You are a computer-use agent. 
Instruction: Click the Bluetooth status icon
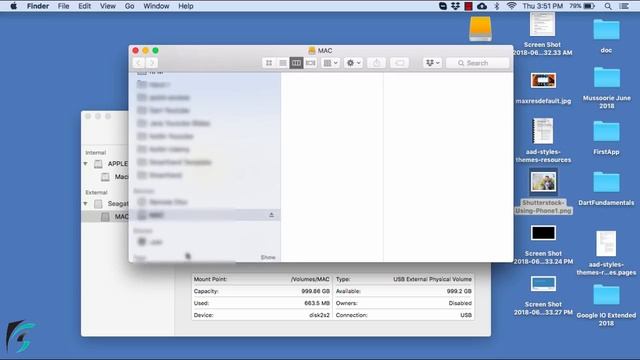pyautogui.click(x=497, y=6)
